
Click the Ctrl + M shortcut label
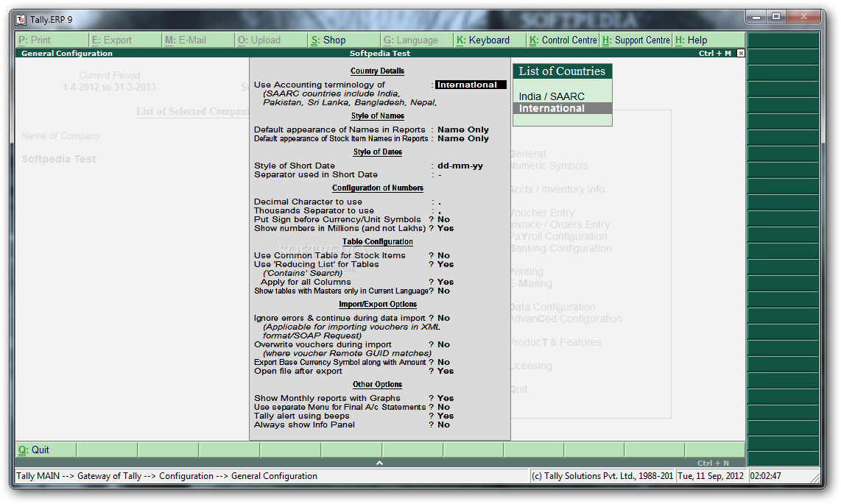click(x=715, y=53)
